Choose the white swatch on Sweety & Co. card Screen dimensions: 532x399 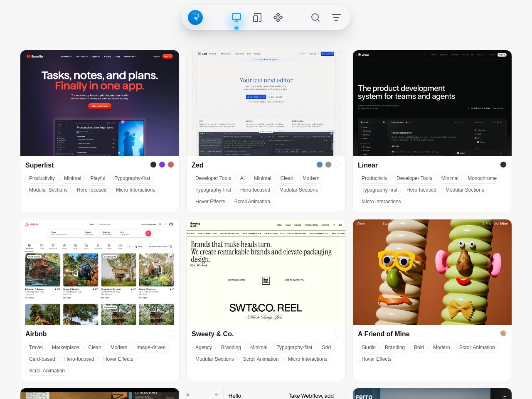pos(337,333)
